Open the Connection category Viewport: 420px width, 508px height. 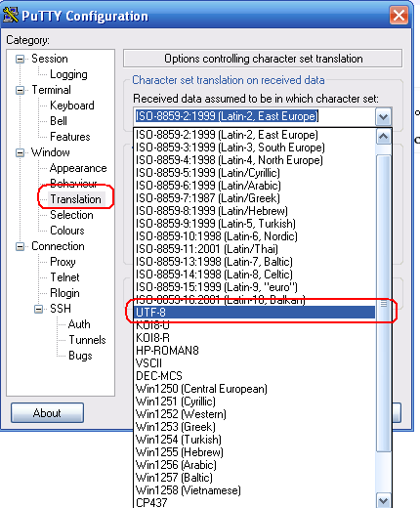(x=58, y=246)
